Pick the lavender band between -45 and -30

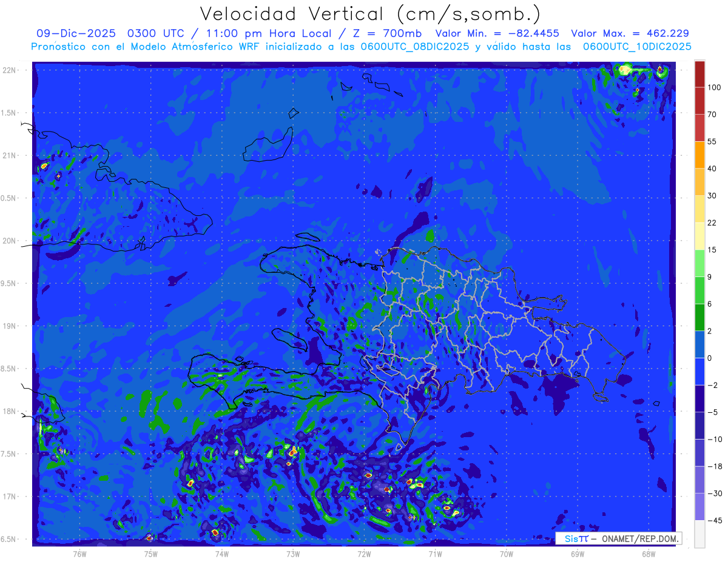[x=699, y=507]
